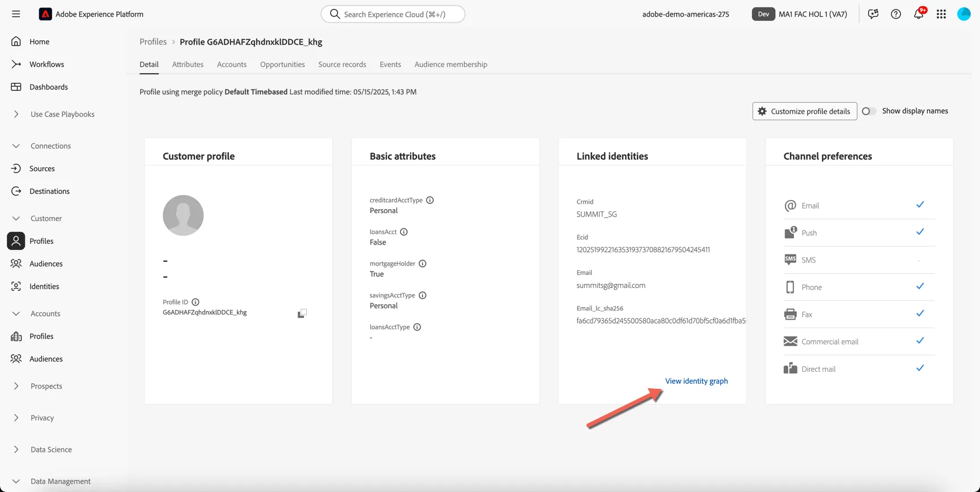Open the help question mark icon

tap(895, 14)
